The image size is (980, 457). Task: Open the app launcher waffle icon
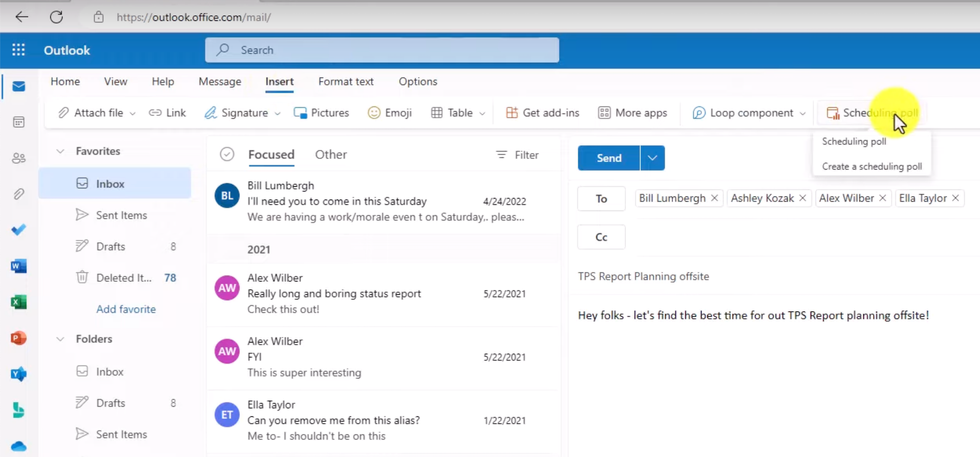[x=19, y=50]
